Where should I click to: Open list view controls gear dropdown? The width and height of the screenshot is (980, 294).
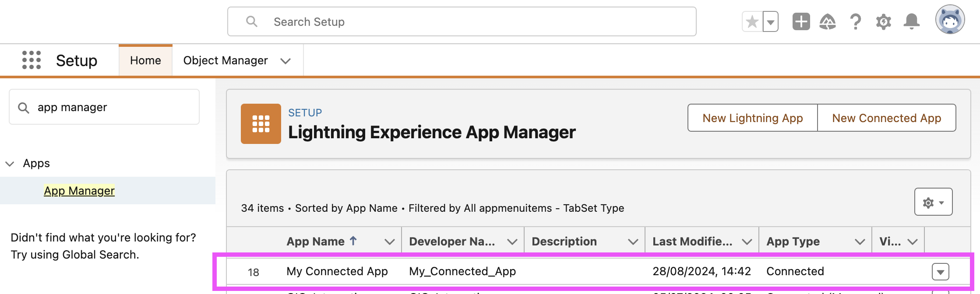[933, 202]
